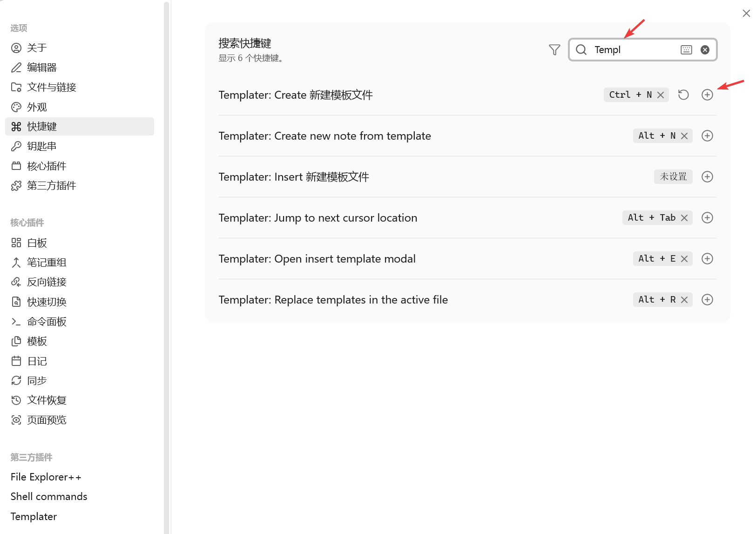
Task: Open the 编辑器 settings tab
Action: 42,68
